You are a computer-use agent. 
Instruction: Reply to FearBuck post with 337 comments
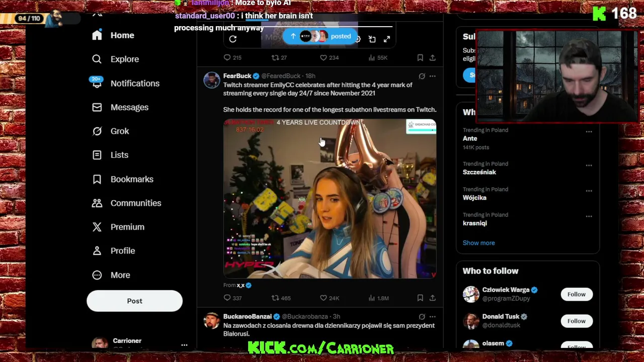tap(227, 298)
